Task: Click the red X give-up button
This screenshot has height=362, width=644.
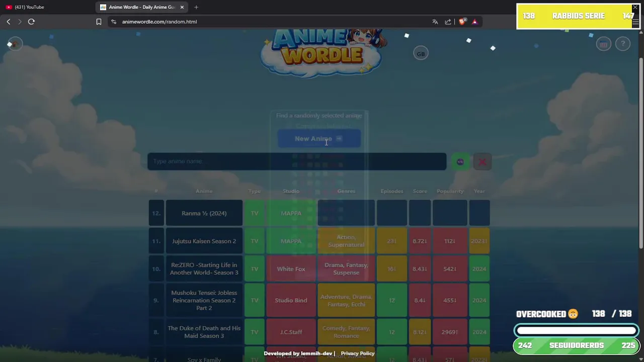Action: pos(482,161)
